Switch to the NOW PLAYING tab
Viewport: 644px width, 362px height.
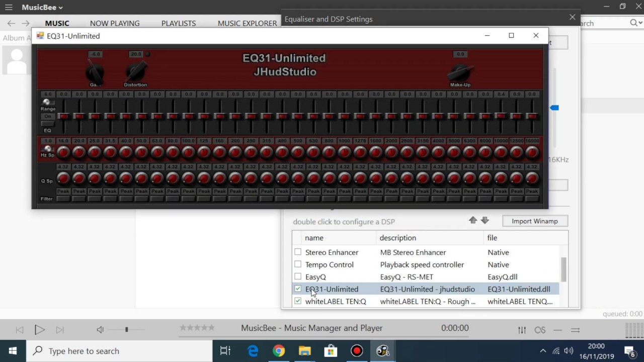(x=115, y=23)
